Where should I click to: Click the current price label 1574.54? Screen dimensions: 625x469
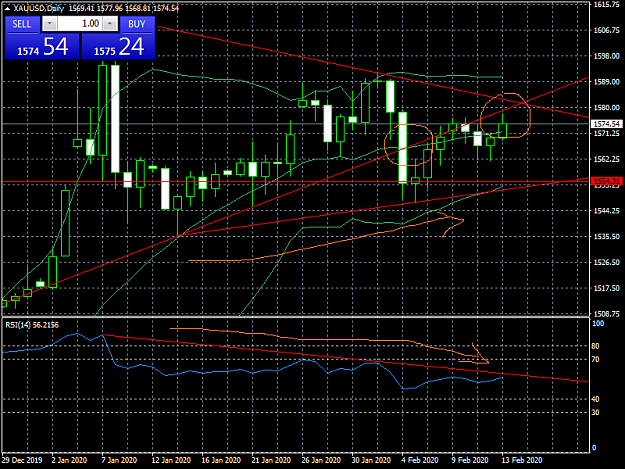coord(606,124)
